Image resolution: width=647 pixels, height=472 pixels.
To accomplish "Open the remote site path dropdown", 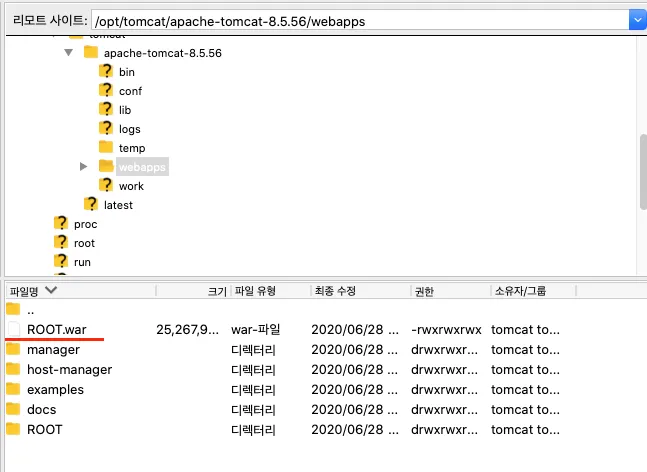I will (x=636, y=19).
